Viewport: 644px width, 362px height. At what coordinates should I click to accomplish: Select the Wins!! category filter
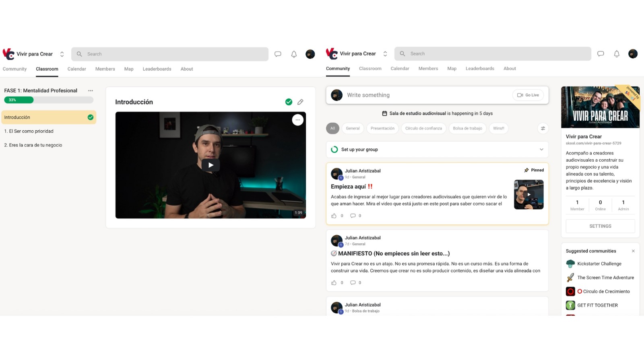pyautogui.click(x=498, y=128)
